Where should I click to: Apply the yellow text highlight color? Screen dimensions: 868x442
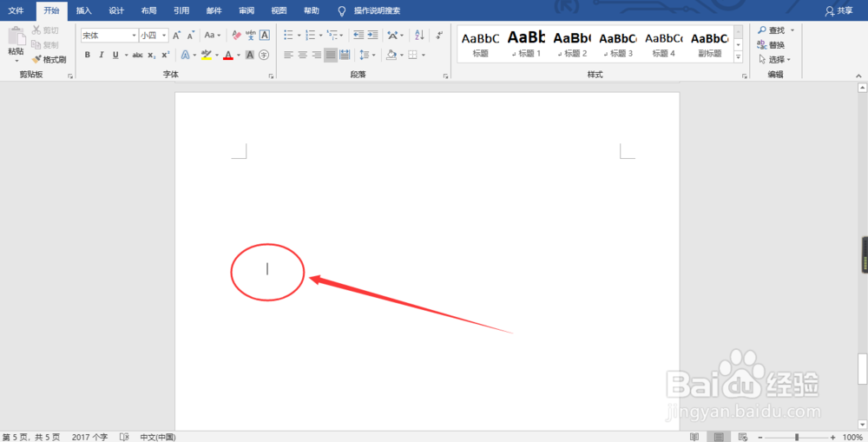pyautogui.click(x=207, y=55)
